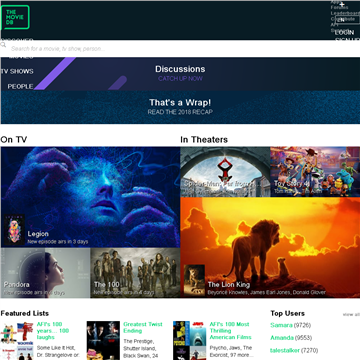The width and height of the screenshot is (360, 360).
Task: Open The Lion King poster thumbnail
Action: (194, 280)
